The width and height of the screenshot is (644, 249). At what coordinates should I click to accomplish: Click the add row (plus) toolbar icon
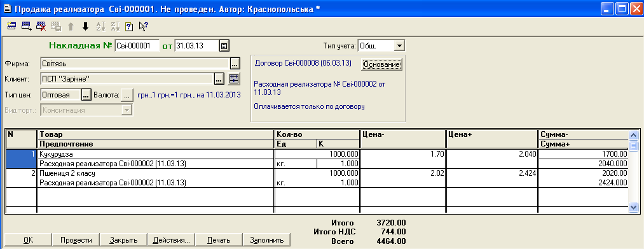(26, 26)
